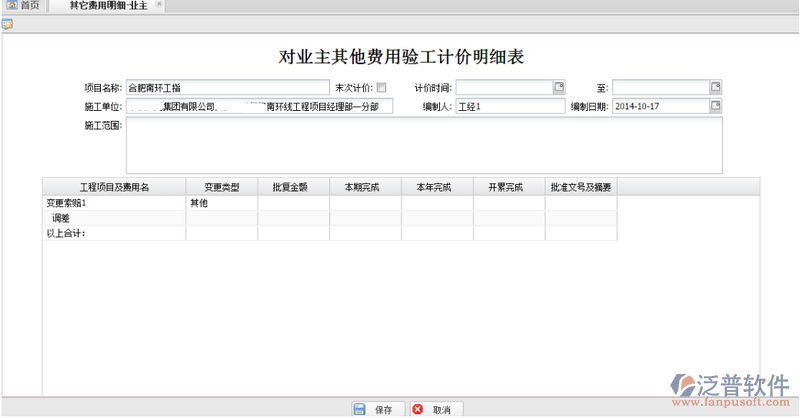Toggle the 末次计价 checkbox
Viewport: 800px width, 418px height.
tap(381, 88)
